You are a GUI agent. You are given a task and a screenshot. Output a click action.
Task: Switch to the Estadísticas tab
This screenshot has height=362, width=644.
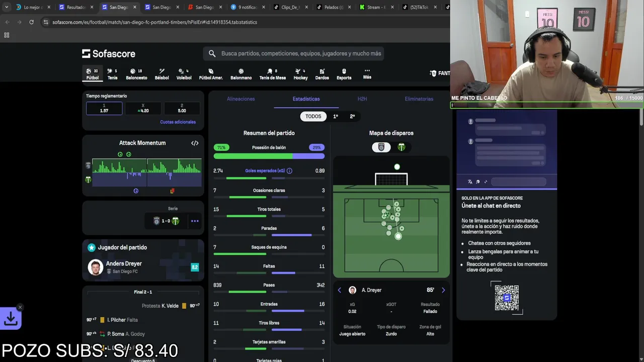pyautogui.click(x=306, y=99)
